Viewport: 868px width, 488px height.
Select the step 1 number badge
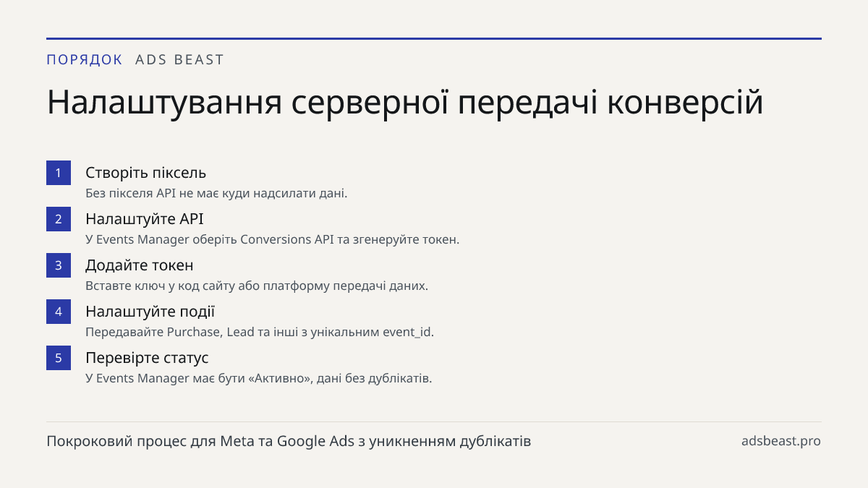tap(59, 173)
